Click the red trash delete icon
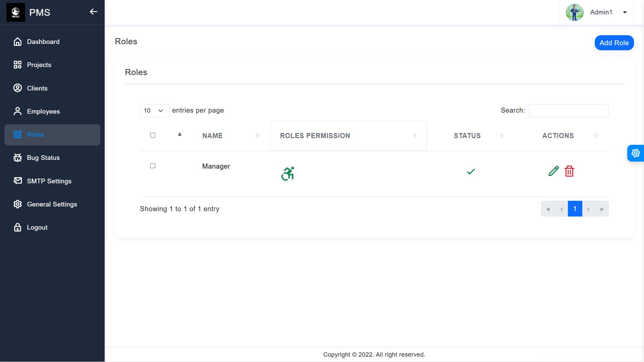Screen dimensions: 644x362 569,171
